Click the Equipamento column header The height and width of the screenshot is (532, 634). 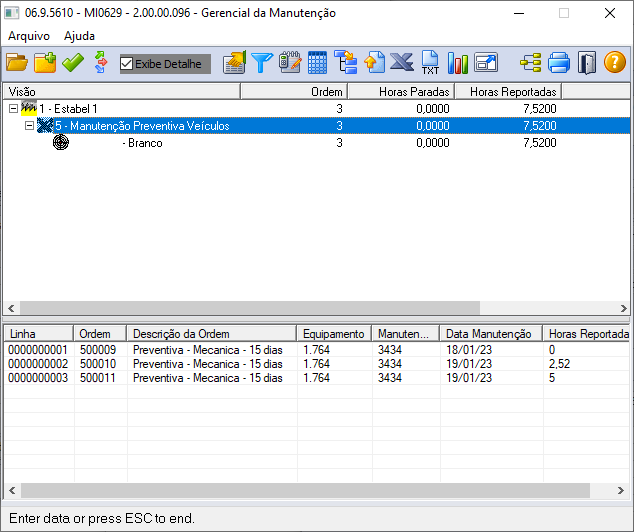point(334,334)
